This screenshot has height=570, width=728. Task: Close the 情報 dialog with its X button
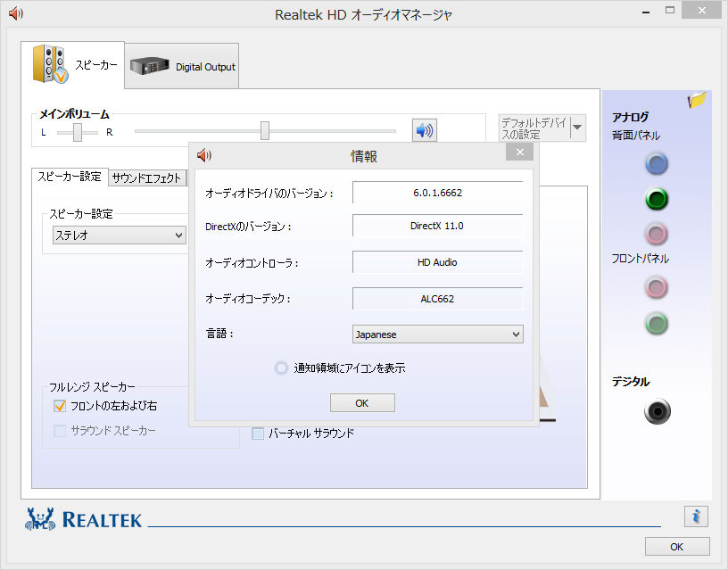click(x=519, y=152)
